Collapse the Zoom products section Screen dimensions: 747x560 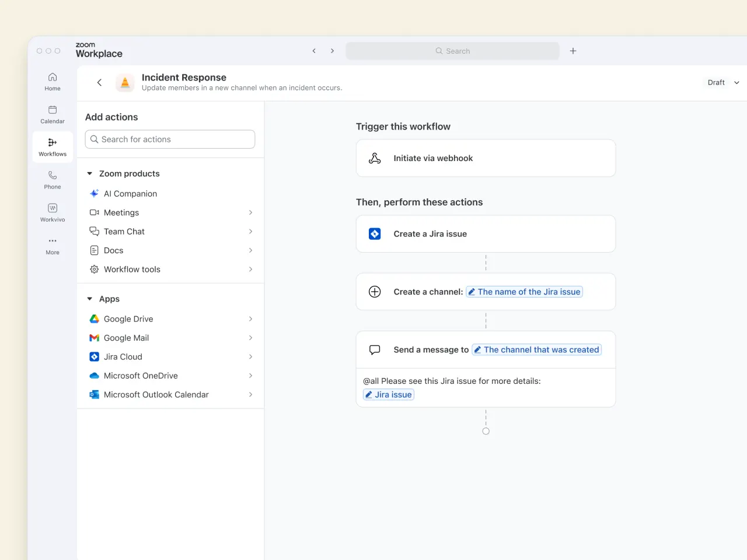(90, 173)
